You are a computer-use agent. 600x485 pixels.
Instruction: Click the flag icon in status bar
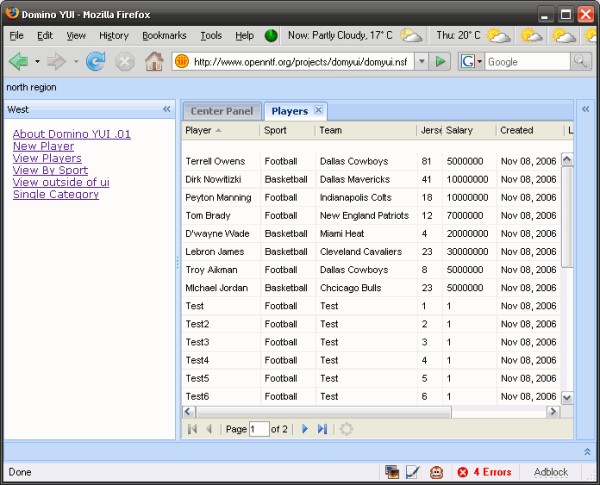point(392,472)
